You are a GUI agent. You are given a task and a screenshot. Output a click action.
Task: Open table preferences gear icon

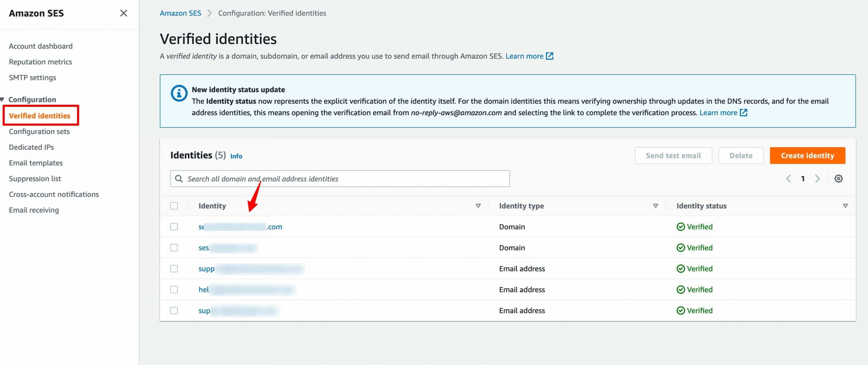pyautogui.click(x=839, y=179)
